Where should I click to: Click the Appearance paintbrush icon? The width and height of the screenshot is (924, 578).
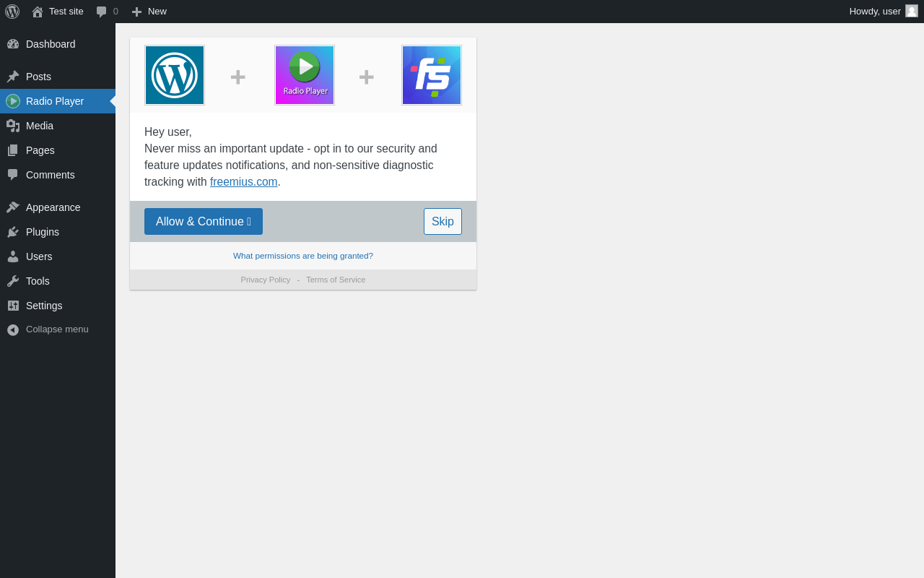pyautogui.click(x=13, y=207)
